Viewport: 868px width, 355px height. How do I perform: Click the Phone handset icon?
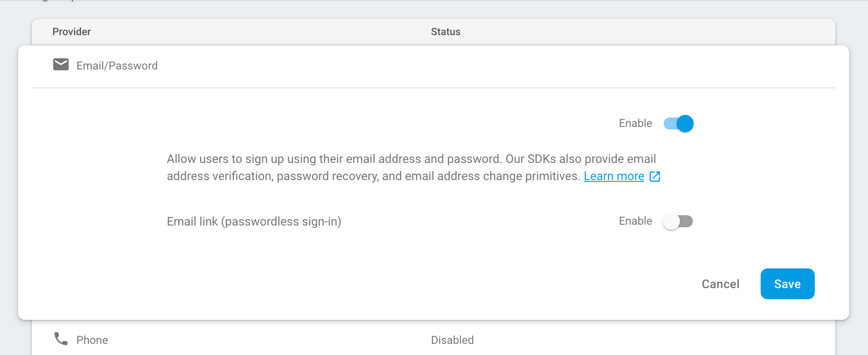pyautogui.click(x=61, y=339)
